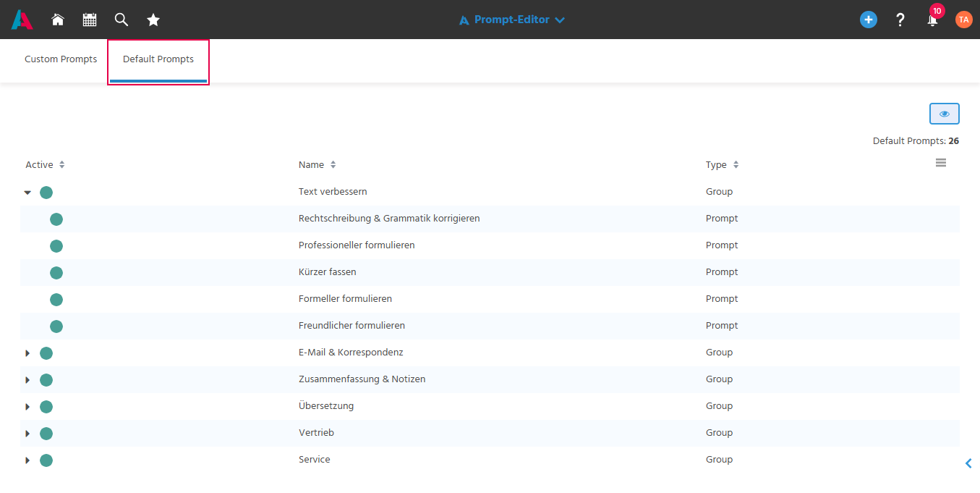The height and width of the screenshot is (493, 980).
Task: Open favorites star icon
Action: [153, 20]
